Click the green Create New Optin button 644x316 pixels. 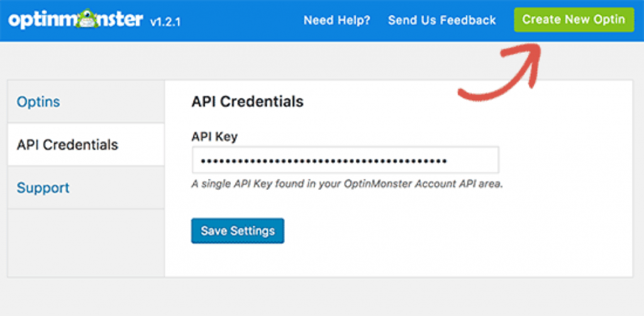click(574, 19)
